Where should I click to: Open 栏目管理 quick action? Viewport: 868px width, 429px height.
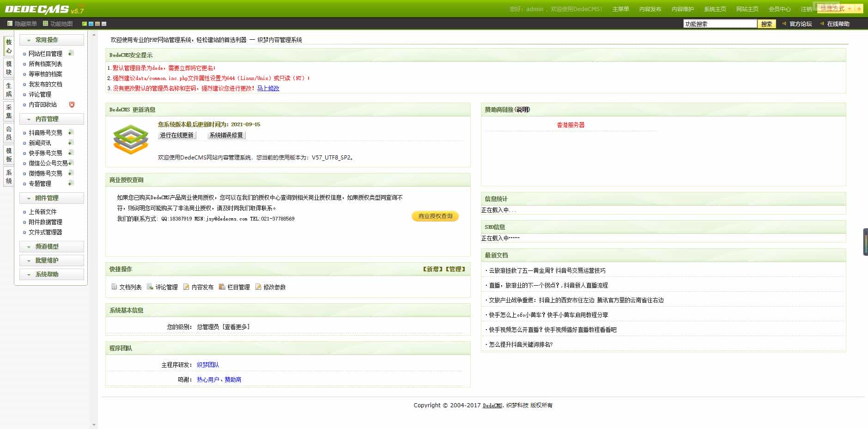(234, 287)
